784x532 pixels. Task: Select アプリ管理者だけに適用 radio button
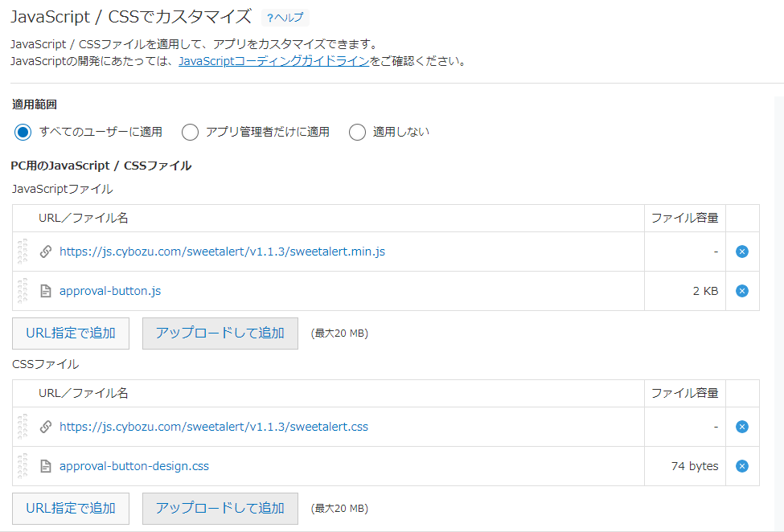click(x=190, y=133)
